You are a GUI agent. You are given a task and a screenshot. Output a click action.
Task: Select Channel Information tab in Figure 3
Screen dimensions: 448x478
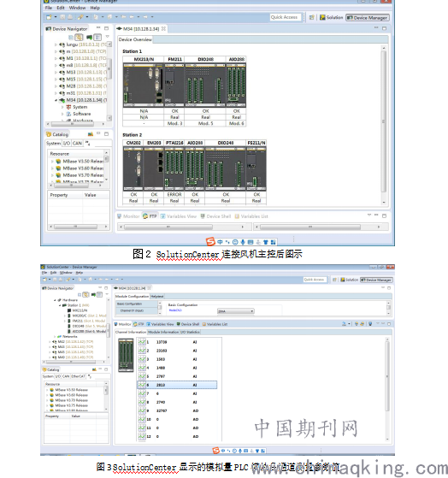pyautogui.click(x=131, y=332)
